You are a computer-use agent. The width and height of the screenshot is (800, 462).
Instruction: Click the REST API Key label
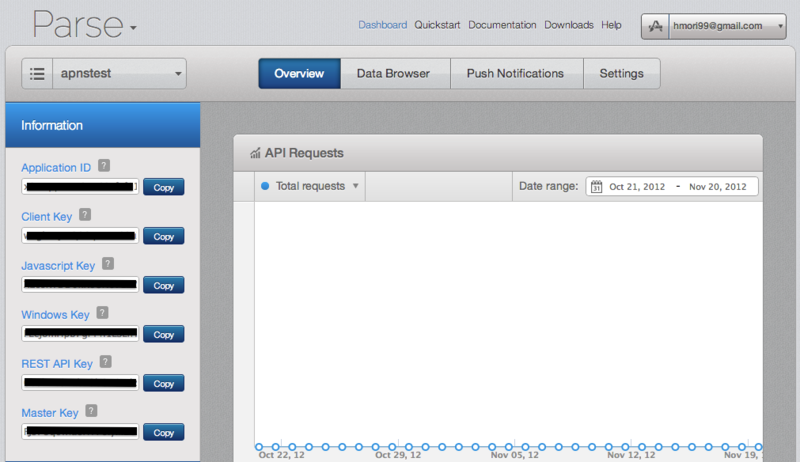[57, 364]
